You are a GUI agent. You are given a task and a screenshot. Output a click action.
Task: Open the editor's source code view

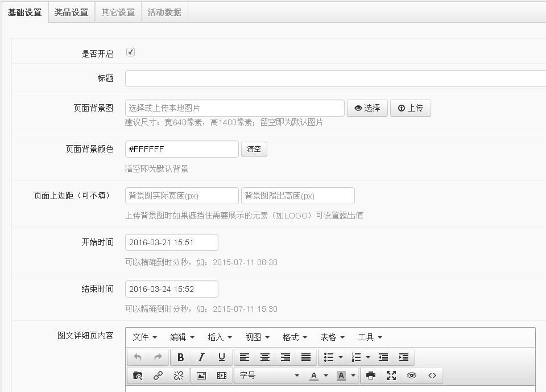431,376
